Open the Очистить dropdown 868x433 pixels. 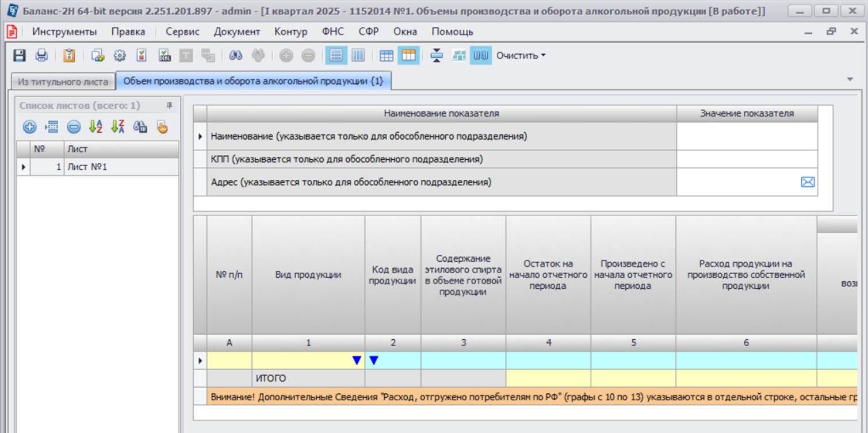tap(521, 56)
